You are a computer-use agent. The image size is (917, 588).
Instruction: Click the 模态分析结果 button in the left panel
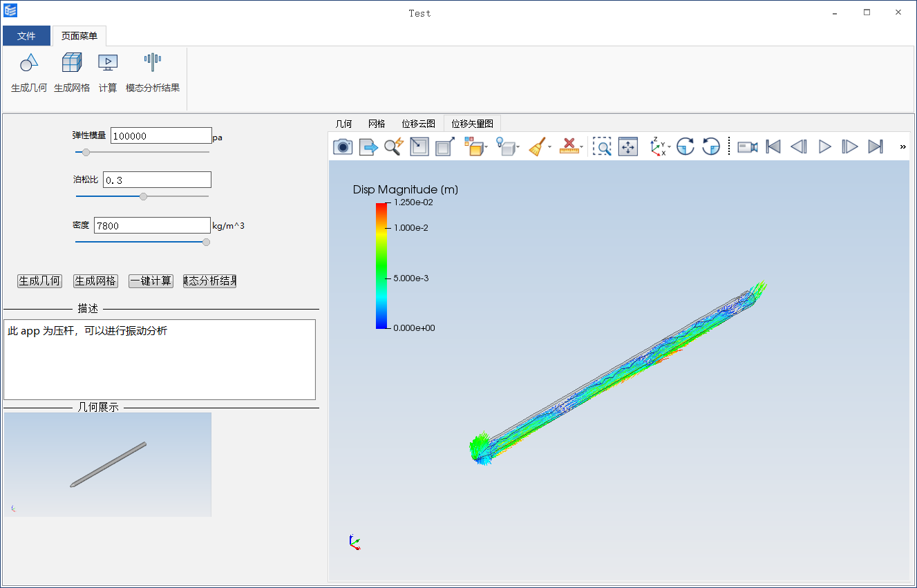coord(210,281)
